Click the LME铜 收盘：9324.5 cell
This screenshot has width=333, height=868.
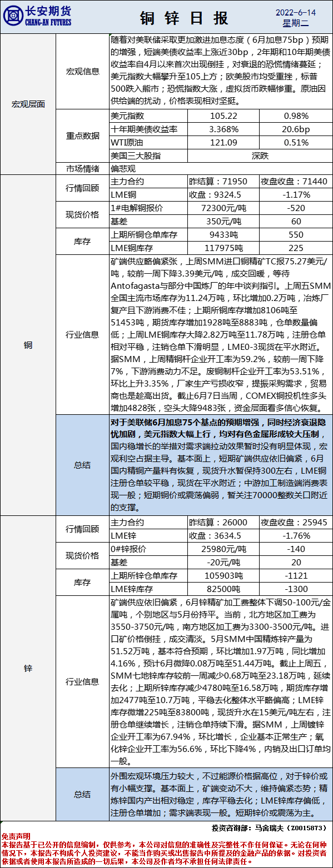[223, 194]
